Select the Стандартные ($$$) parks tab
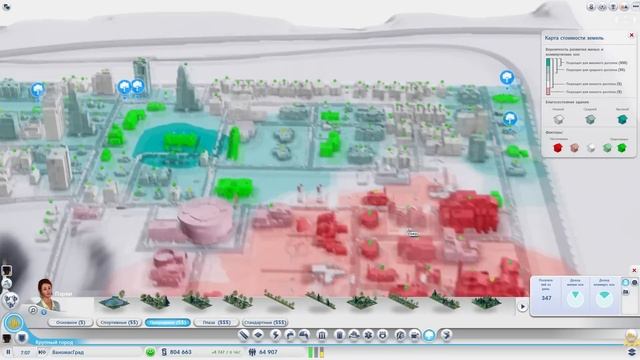 (265, 322)
